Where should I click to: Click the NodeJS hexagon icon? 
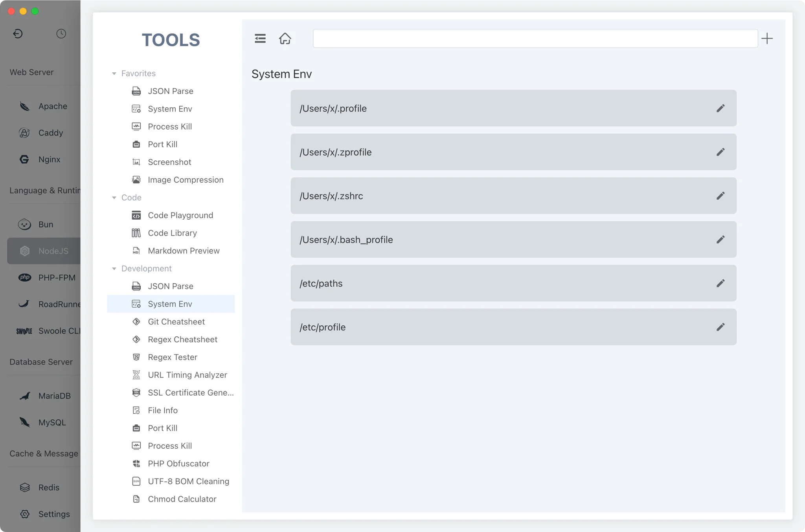(24, 251)
